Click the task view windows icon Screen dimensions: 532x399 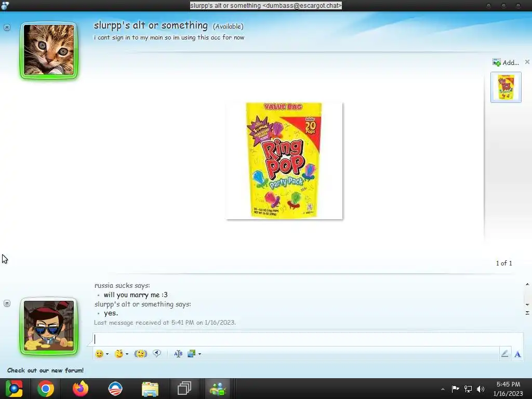pyautogui.click(x=184, y=389)
